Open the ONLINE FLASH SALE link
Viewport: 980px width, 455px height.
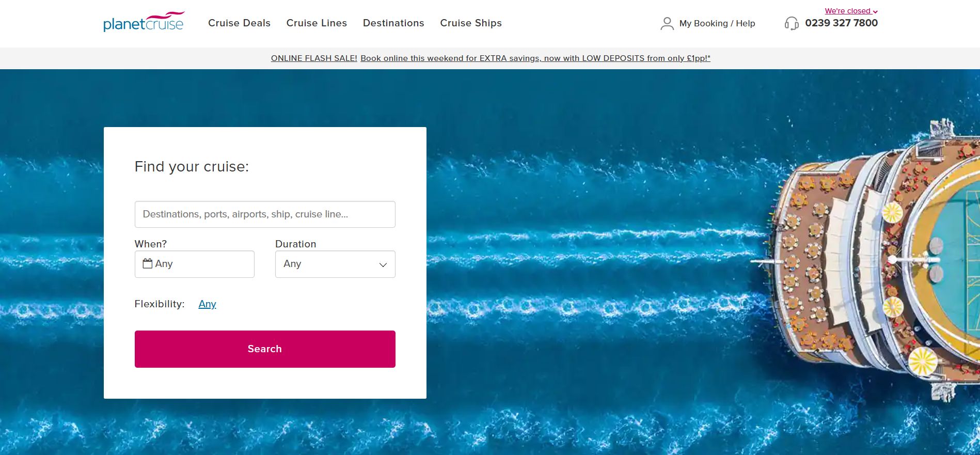(x=314, y=58)
